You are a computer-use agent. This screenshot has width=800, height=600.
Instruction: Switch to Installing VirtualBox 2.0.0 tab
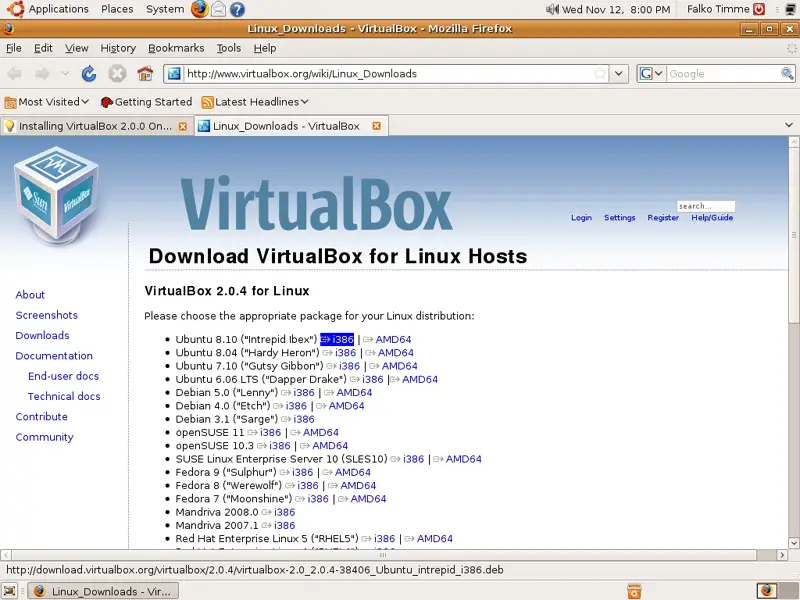[x=96, y=127]
